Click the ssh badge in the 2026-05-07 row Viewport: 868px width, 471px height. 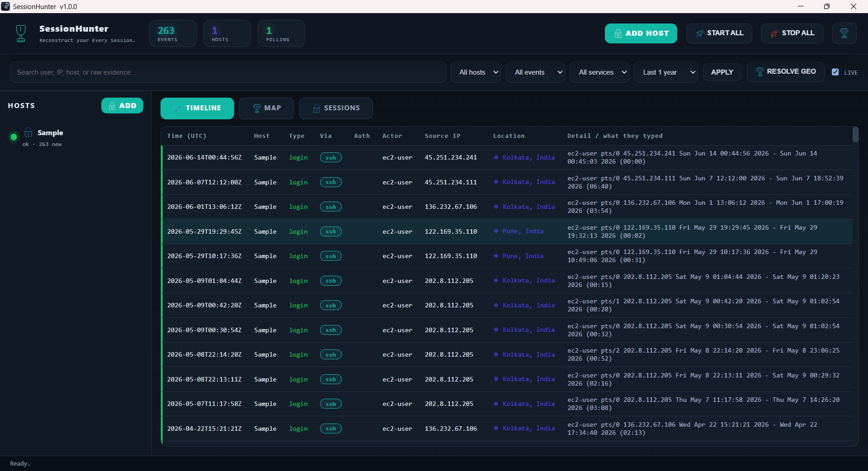pos(331,404)
